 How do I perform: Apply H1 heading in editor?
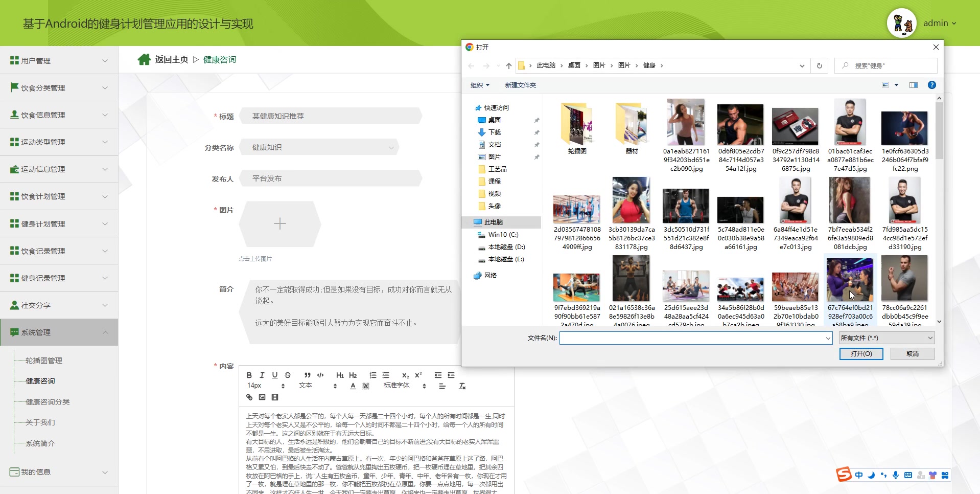coord(340,375)
